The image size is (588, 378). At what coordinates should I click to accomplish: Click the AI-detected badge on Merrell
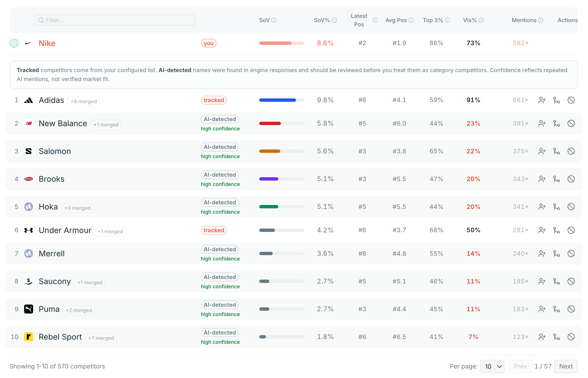click(x=220, y=249)
